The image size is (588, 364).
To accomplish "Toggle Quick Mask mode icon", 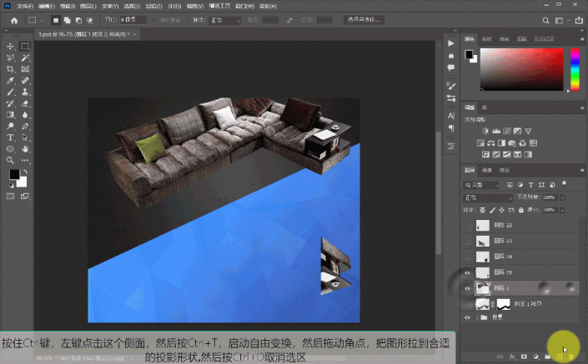I will (10, 197).
